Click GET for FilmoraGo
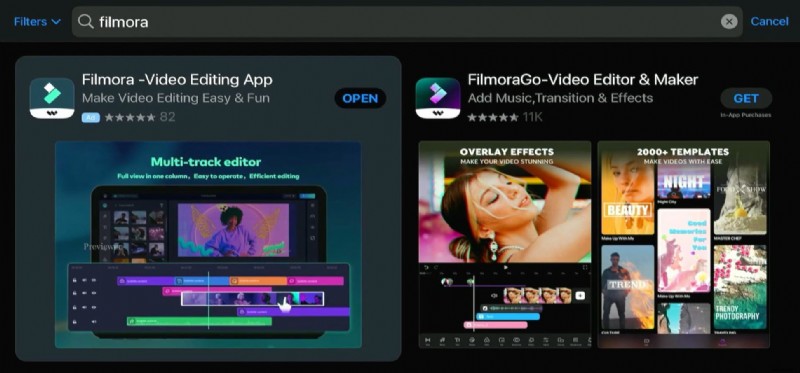 pyautogui.click(x=746, y=98)
